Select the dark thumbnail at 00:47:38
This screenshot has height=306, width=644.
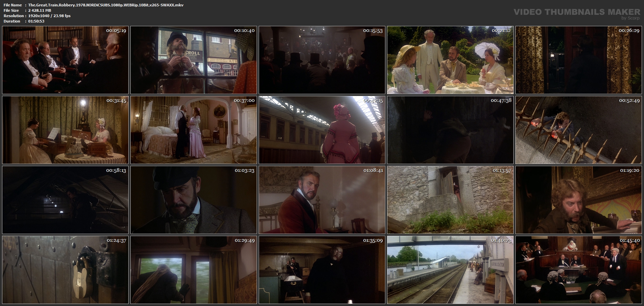tap(450, 130)
